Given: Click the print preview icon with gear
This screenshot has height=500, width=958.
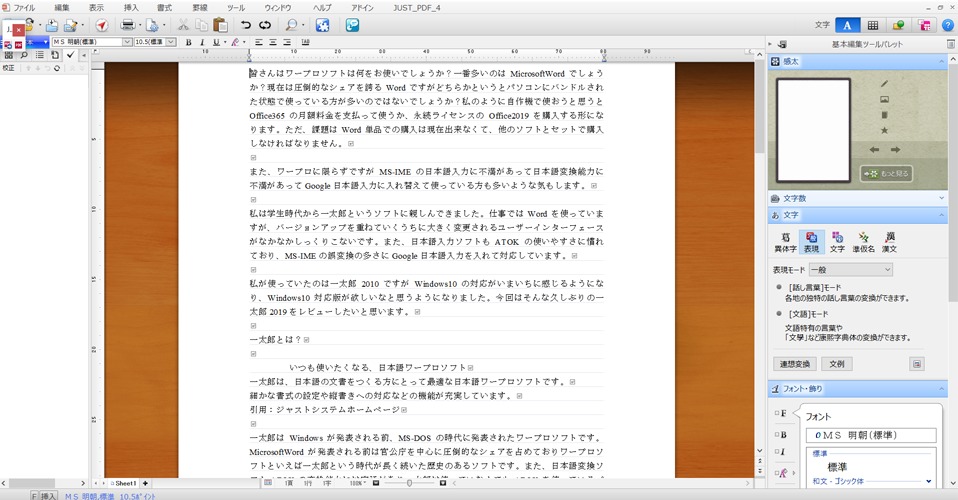Looking at the screenshot, I should point(152,25).
